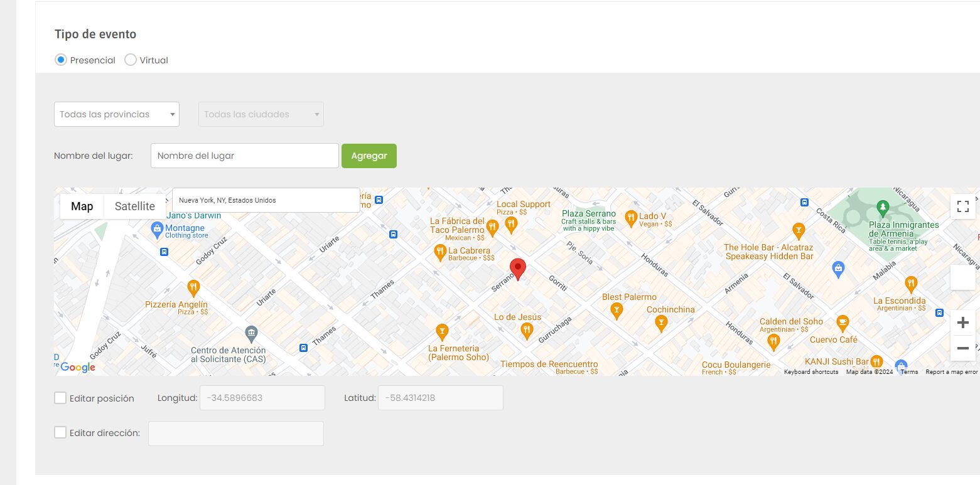Click KANJI Sushi Bar restaurant icon
The height and width of the screenshot is (485, 980).
coord(877,362)
